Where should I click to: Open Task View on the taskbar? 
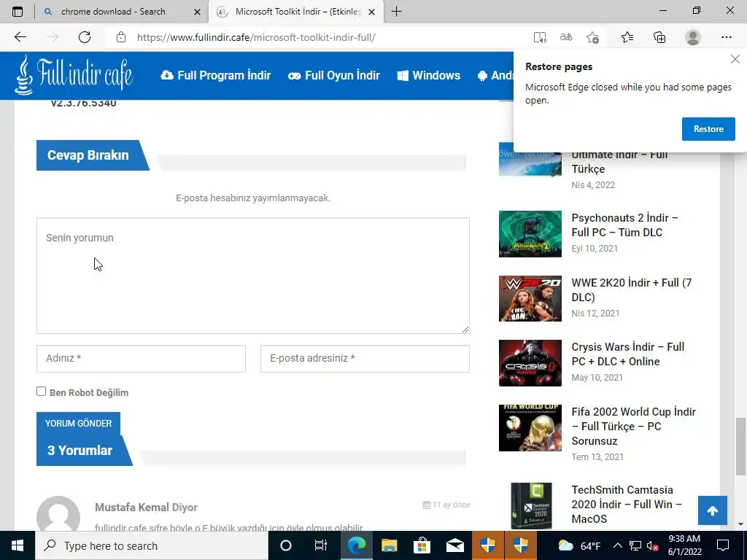(x=321, y=545)
